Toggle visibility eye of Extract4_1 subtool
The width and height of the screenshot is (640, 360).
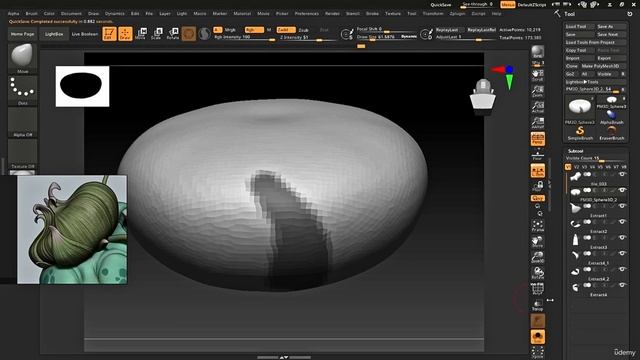coord(622,253)
